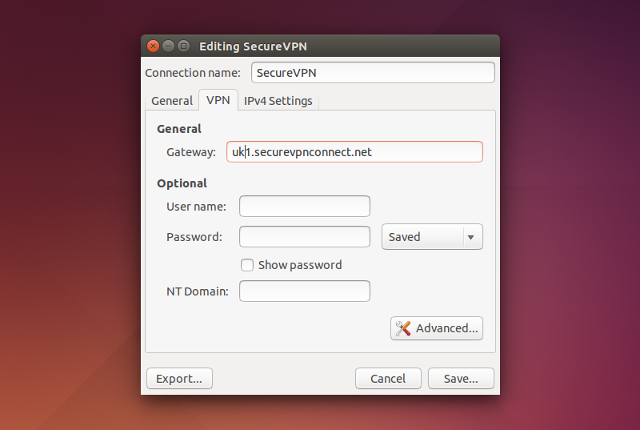Click the Save... button
The width and height of the screenshot is (640, 430).
[x=461, y=379]
